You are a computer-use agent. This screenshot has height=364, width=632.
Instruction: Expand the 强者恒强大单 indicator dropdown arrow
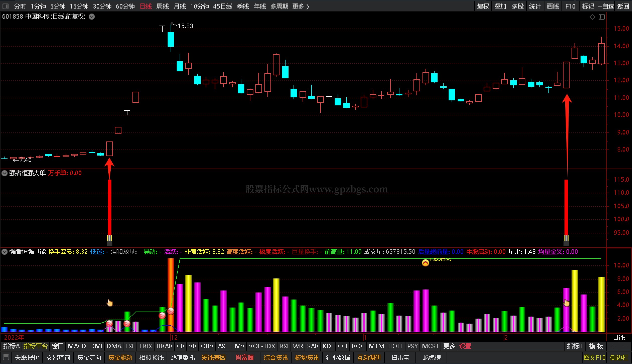[5, 173]
